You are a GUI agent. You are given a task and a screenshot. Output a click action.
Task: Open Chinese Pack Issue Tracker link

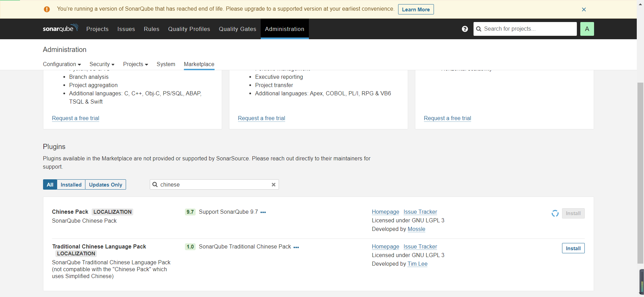coord(420,212)
